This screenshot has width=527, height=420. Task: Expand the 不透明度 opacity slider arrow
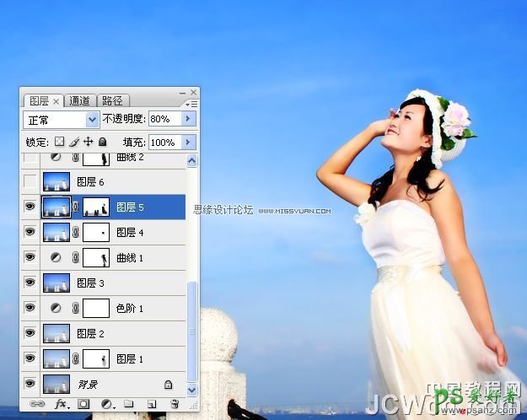click(189, 120)
